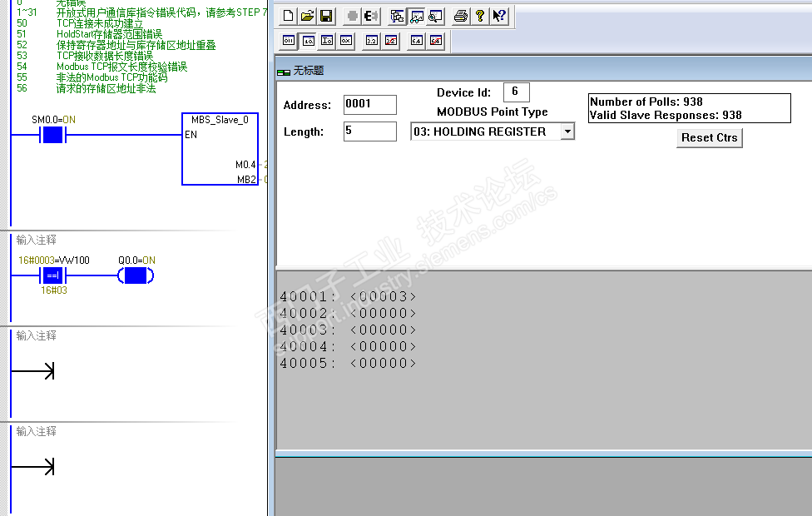Select register 40005 value row
This screenshot has height=516, width=812.
[348, 363]
